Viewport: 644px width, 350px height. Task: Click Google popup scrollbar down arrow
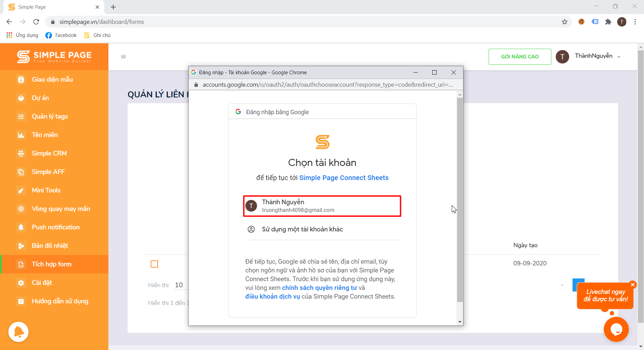[x=460, y=322]
